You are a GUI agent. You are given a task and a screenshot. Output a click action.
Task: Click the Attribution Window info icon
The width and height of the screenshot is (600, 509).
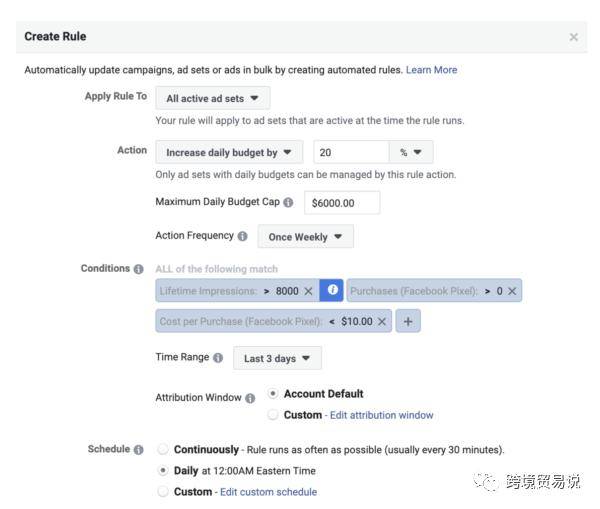click(250, 398)
